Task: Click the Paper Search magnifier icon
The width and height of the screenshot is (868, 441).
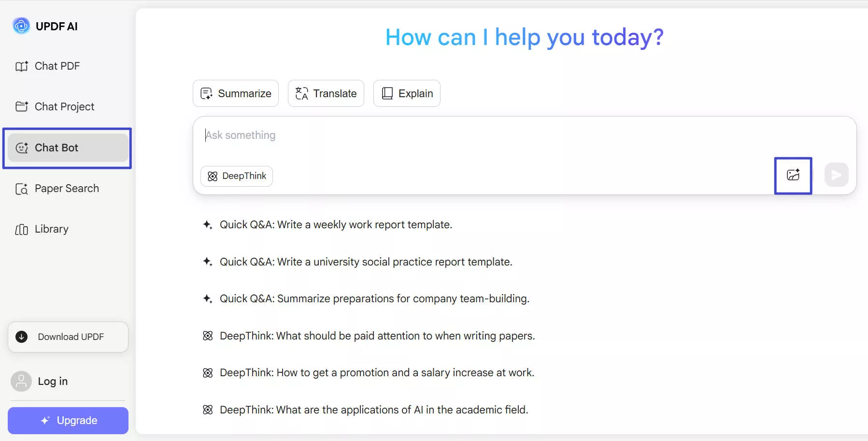Action: point(22,189)
